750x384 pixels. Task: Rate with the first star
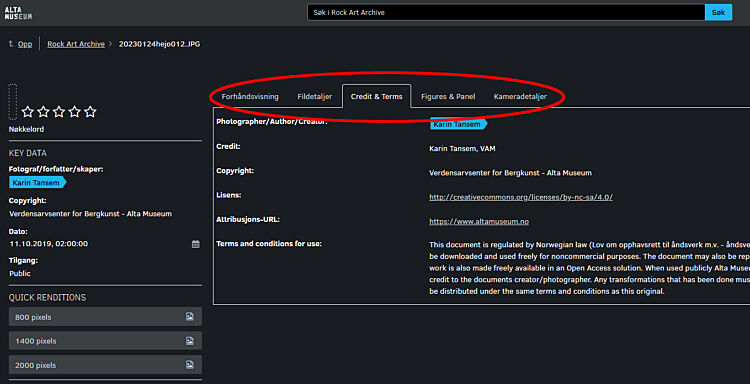(28, 112)
